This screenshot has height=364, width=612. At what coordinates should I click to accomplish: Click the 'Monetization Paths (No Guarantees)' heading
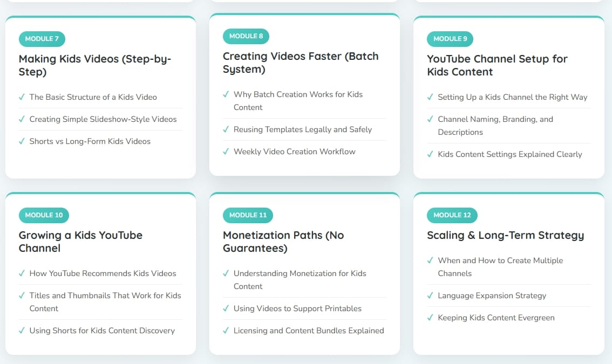(x=283, y=242)
